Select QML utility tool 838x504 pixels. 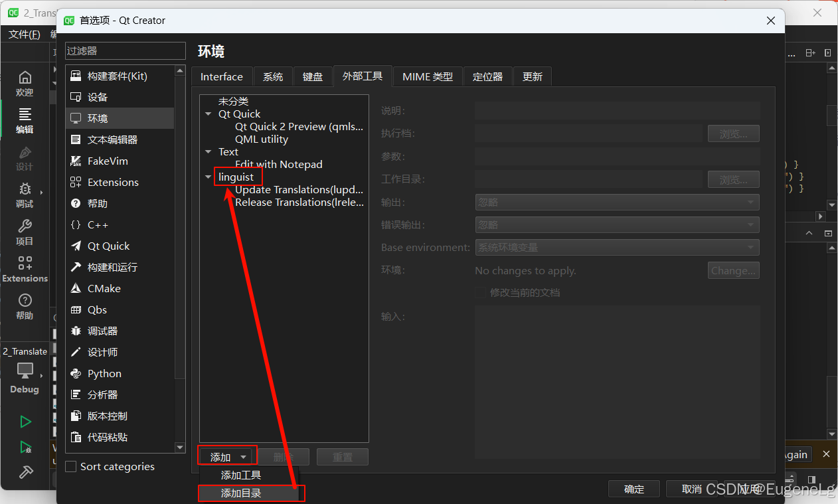(x=262, y=139)
